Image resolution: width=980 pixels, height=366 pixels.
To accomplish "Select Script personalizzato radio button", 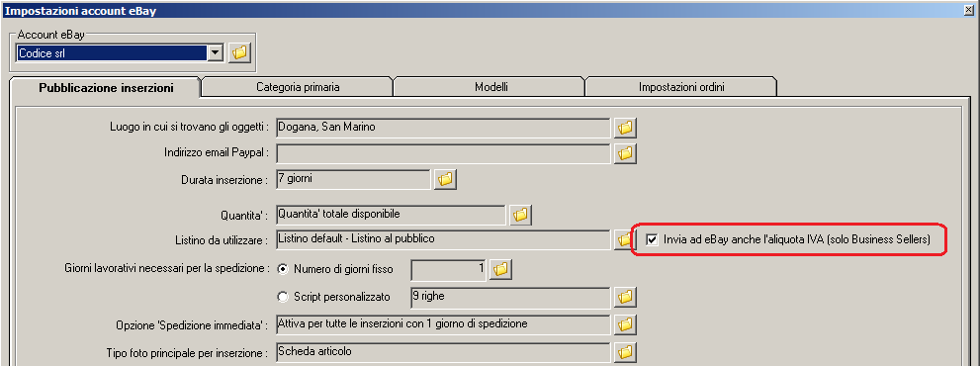I will pyautogui.click(x=283, y=297).
